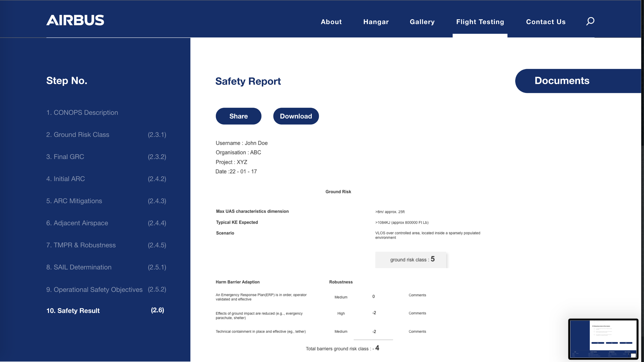Screen dimensions: 644x362
Task: Download the safety report
Action: coord(296,116)
